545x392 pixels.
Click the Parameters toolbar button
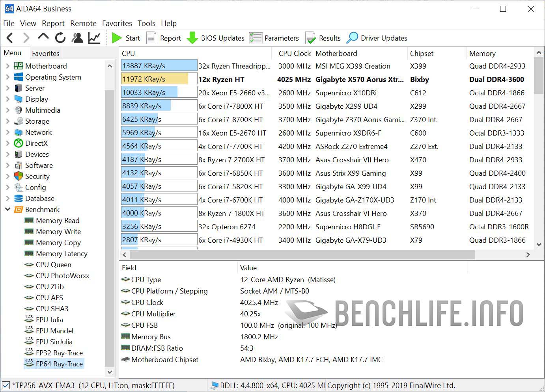coord(274,38)
